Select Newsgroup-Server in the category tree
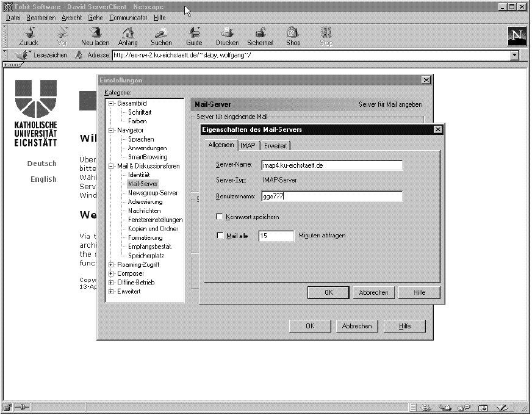532x415 pixels. 153,193
